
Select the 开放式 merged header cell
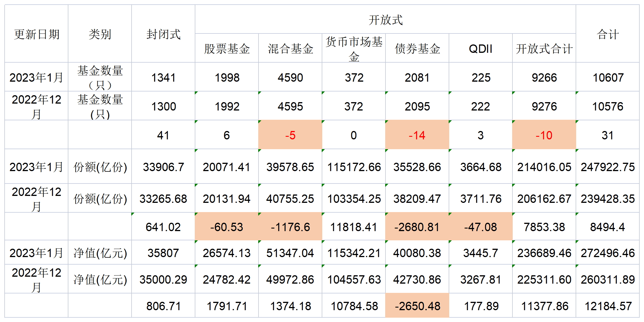click(x=385, y=20)
